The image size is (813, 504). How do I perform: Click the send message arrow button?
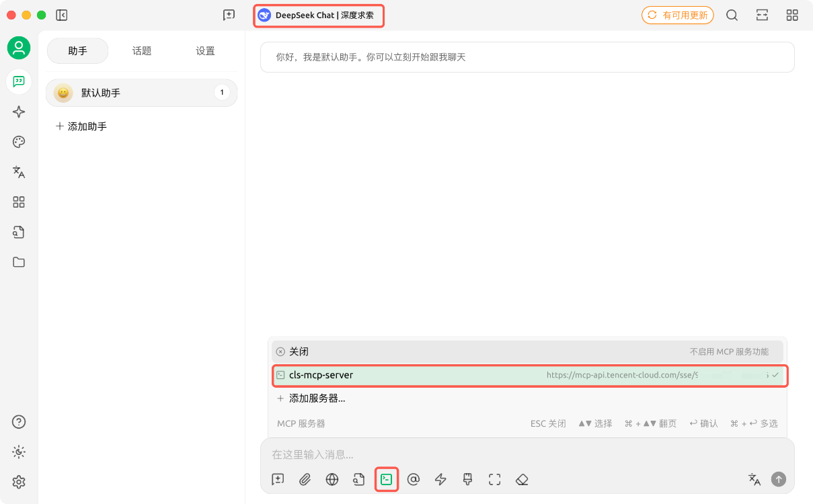pos(779,479)
